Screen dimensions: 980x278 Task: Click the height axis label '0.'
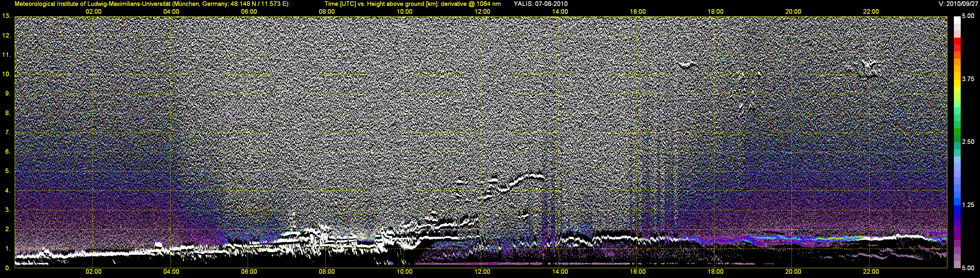(x=8, y=268)
